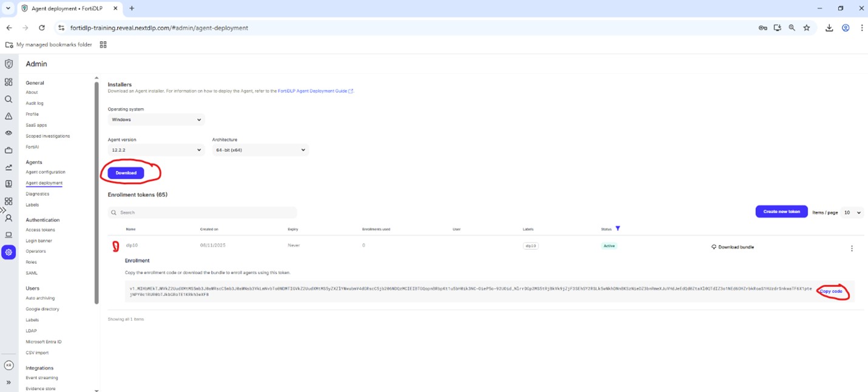Click the sidebar vertical scrollbar
Image resolution: width=868 pixels, height=392 pixels.
(x=97, y=193)
